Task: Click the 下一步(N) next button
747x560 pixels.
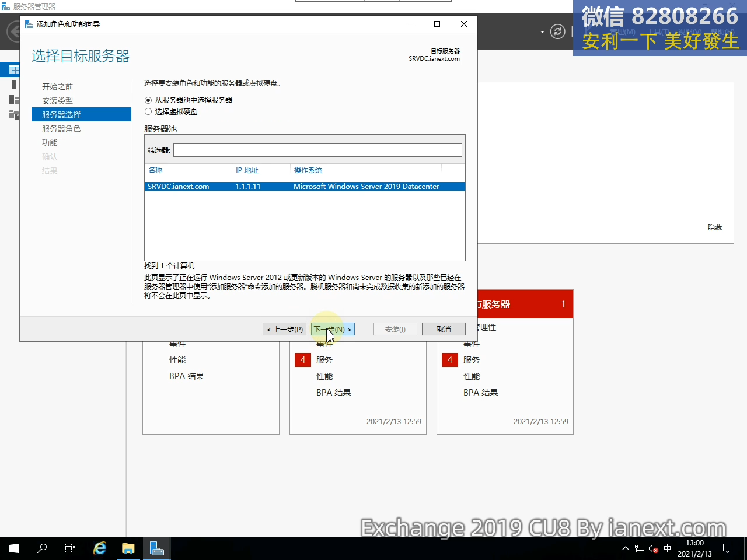Action: [333, 330]
